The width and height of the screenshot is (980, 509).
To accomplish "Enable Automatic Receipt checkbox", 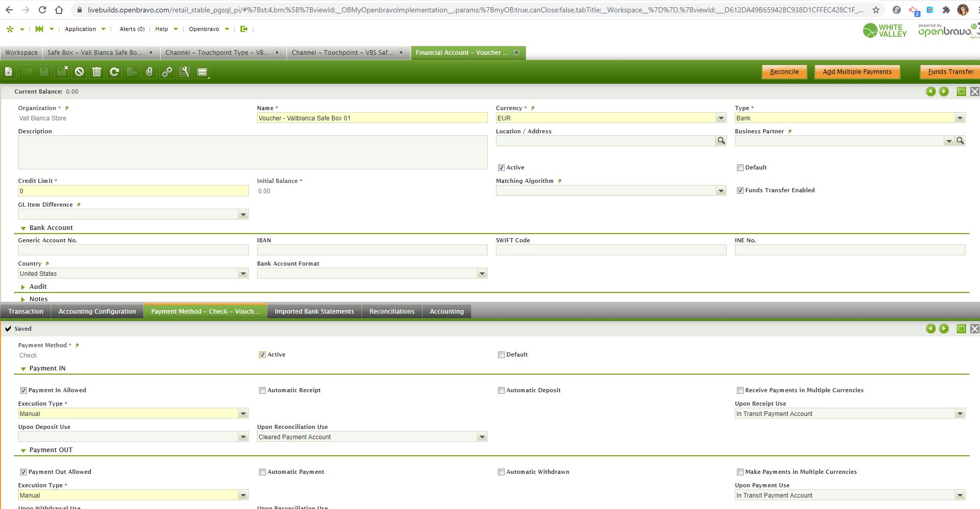I will coord(262,390).
